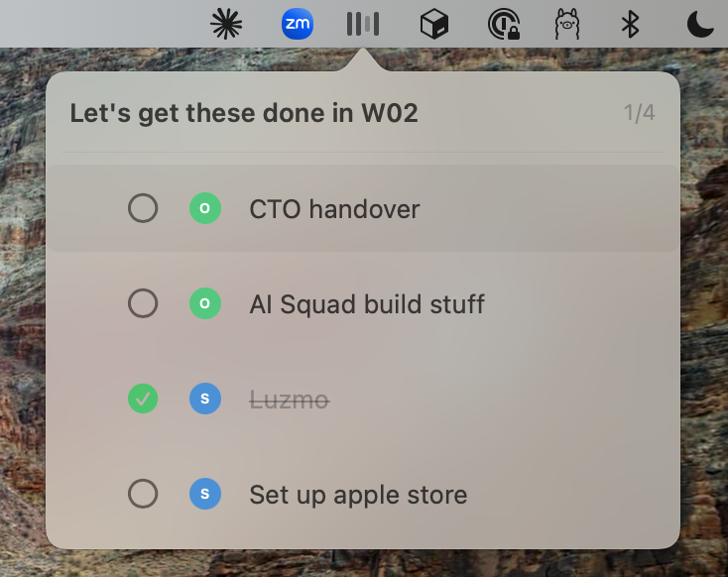Click the Zoom menu bar icon
Image resolution: width=728 pixels, height=577 pixels.
298,24
